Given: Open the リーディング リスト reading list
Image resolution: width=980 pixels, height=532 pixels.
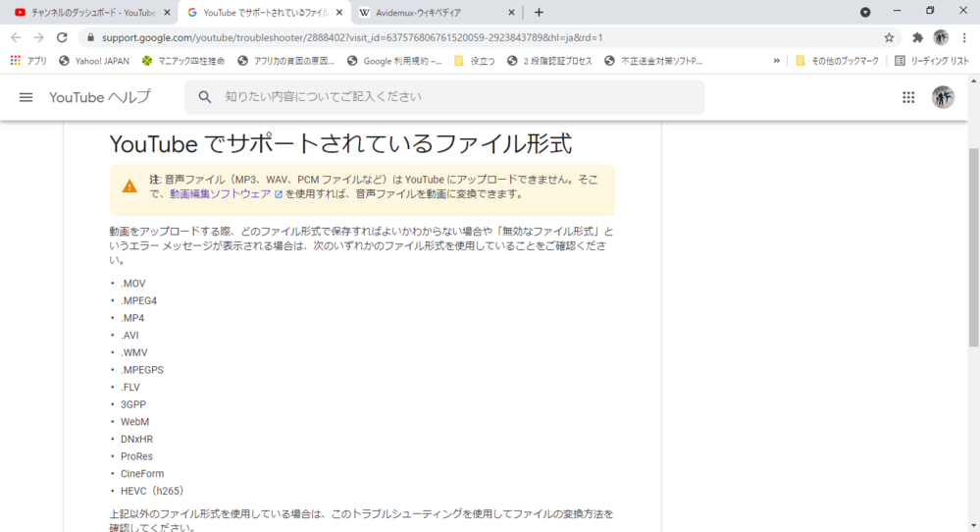Looking at the screenshot, I should click(x=931, y=61).
